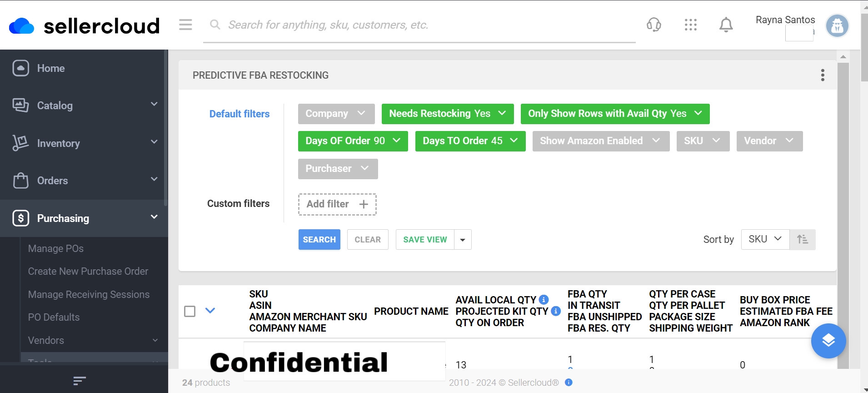Click the Purchasing dollar icon

click(x=21, y=218)
